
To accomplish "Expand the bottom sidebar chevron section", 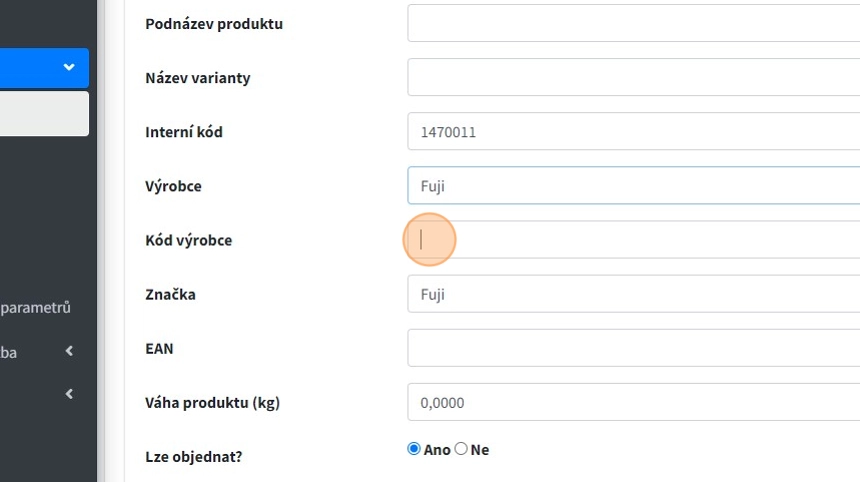I will coord(68,394).
